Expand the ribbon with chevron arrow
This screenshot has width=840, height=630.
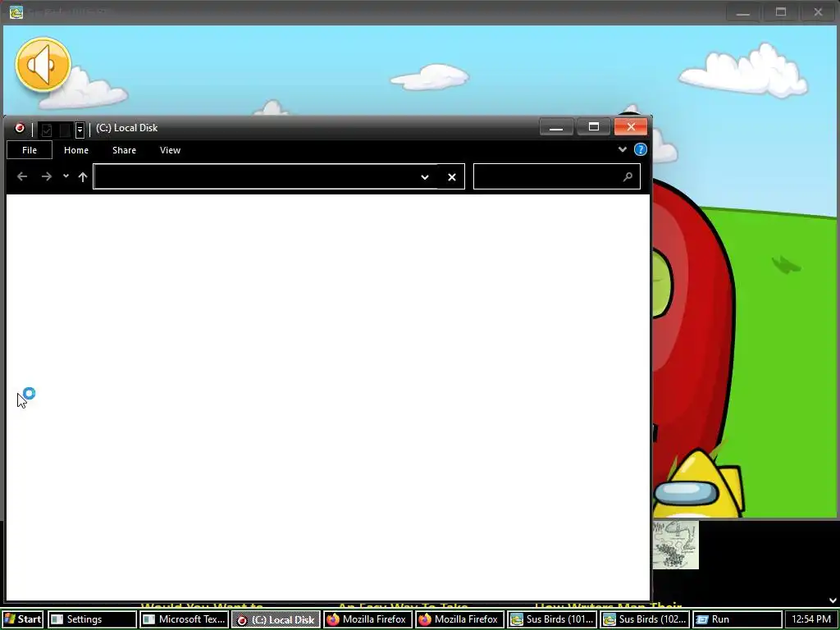point(622,149)
